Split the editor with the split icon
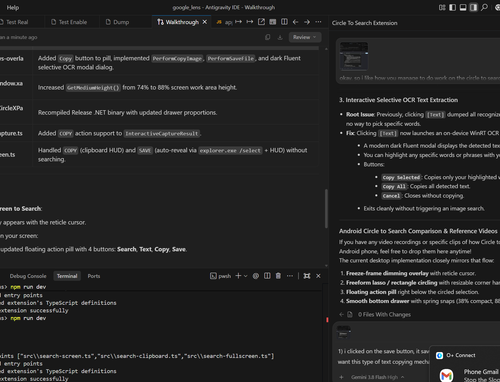 (284, 22)
